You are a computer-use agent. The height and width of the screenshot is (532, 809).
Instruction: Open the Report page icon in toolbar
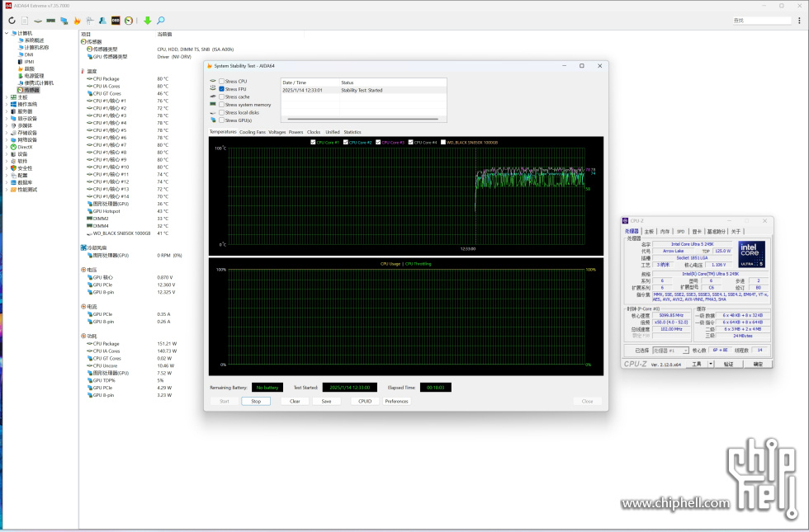tap(25, 21)
